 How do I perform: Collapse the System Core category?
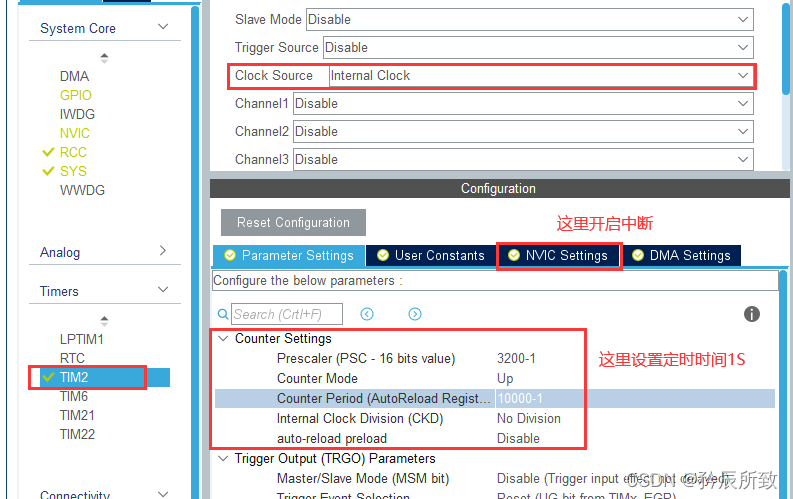tap(163, 26)
